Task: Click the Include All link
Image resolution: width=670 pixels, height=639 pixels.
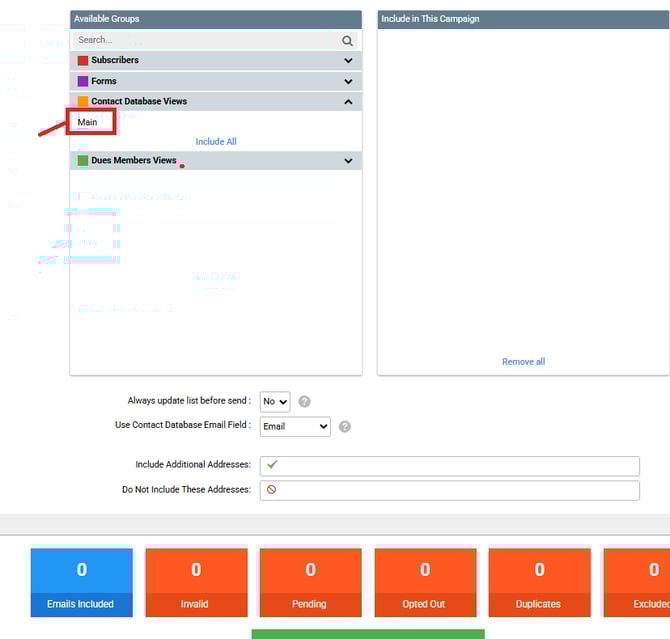Action: pos(216,142)
